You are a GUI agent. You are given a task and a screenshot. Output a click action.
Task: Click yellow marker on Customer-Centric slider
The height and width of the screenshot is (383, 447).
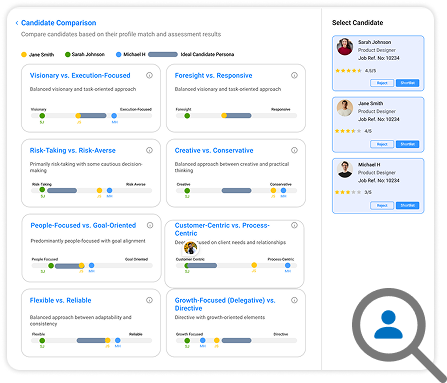click(254, 265)
